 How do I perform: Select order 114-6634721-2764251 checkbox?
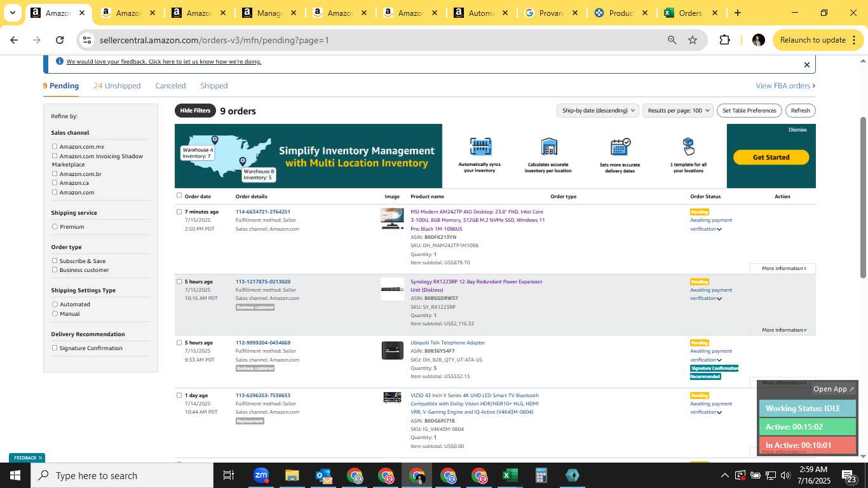pos(179,212)
